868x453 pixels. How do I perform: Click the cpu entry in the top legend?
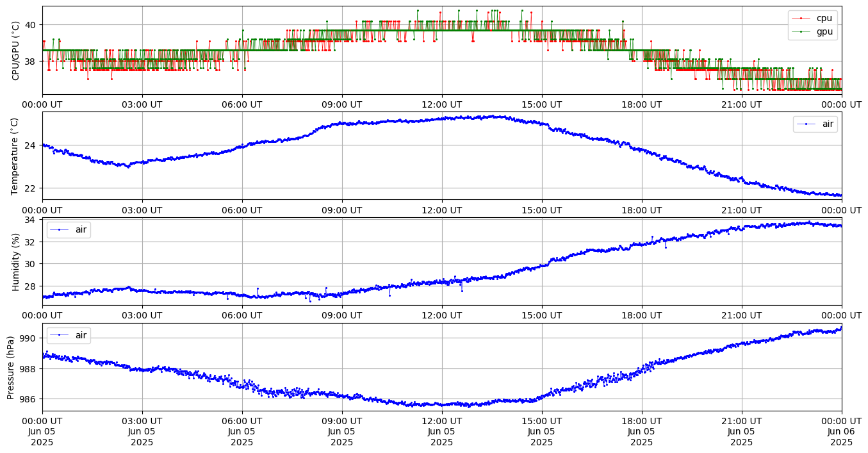[823, 18]
